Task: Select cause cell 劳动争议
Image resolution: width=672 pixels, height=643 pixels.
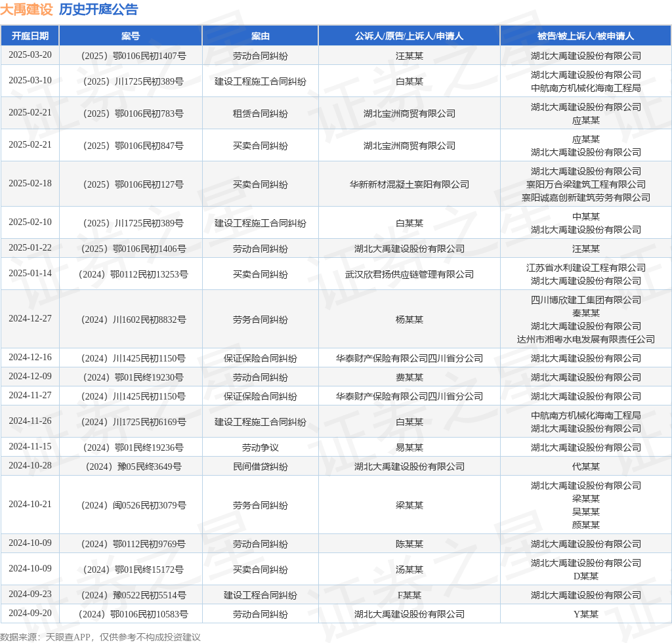Action: point(260,447)
